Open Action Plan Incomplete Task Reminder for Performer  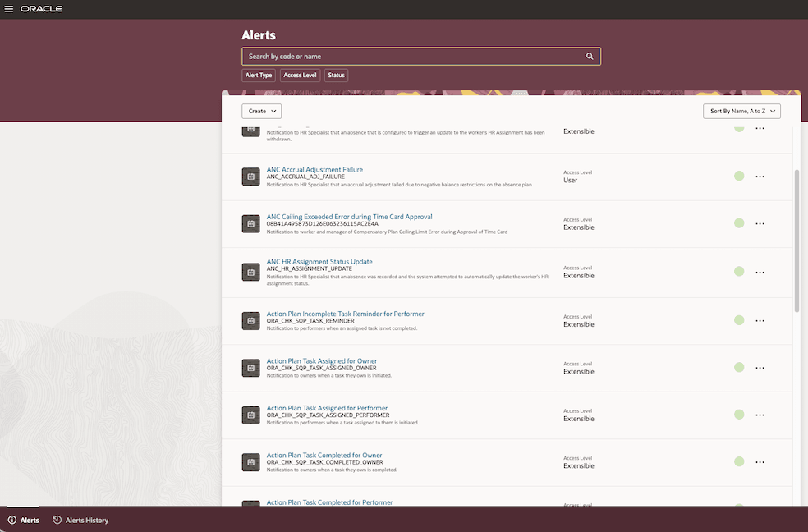click(x=345, y=314)
